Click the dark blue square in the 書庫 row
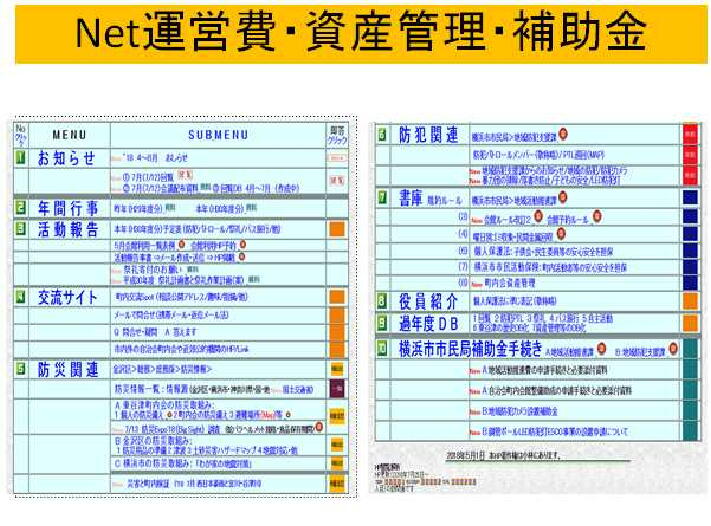This screenshot has width=711, height=526. [x=689, y=198]
